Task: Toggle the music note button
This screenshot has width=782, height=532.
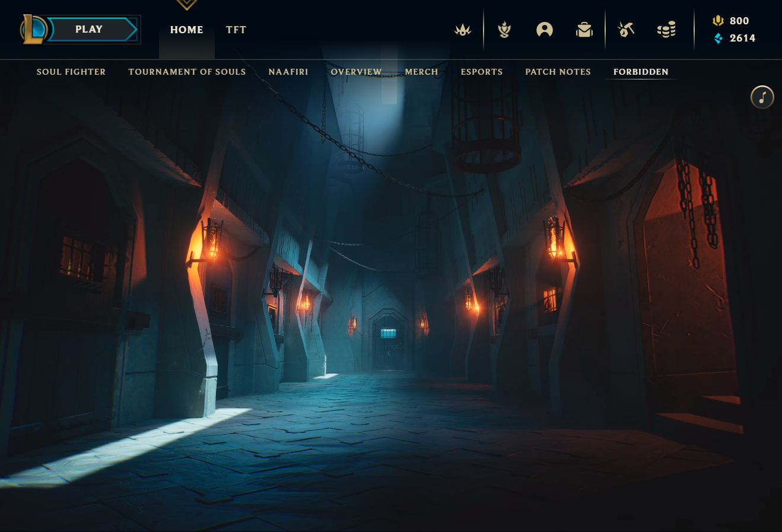Action: pyautogui.click(x=762, y=97)
